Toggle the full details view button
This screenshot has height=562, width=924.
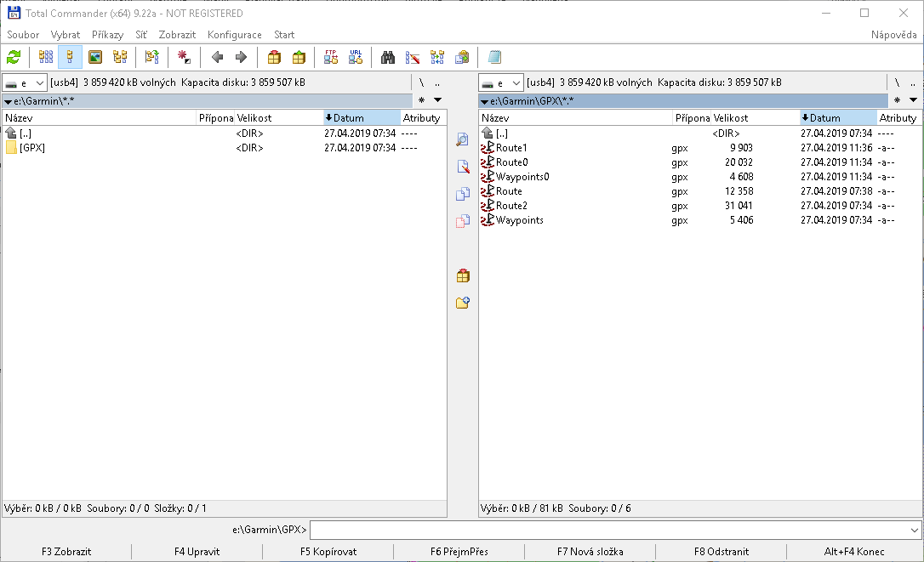[x=71, y=57]
